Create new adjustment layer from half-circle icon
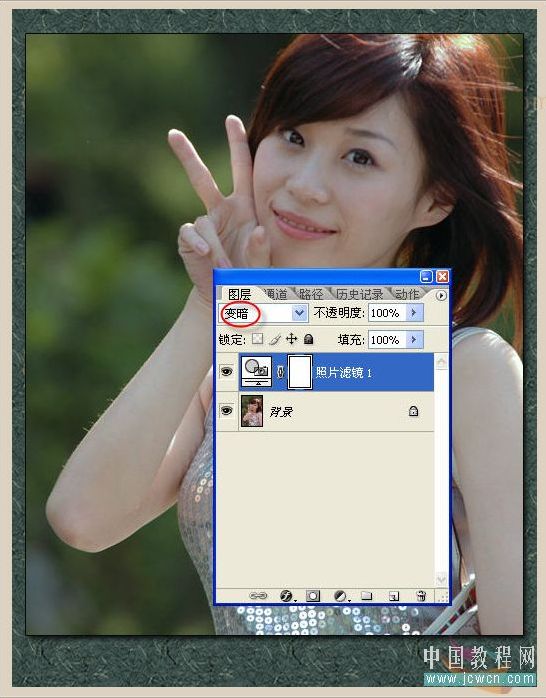The width and height of the screenshot is (546, 698). [x=340, y=596]
